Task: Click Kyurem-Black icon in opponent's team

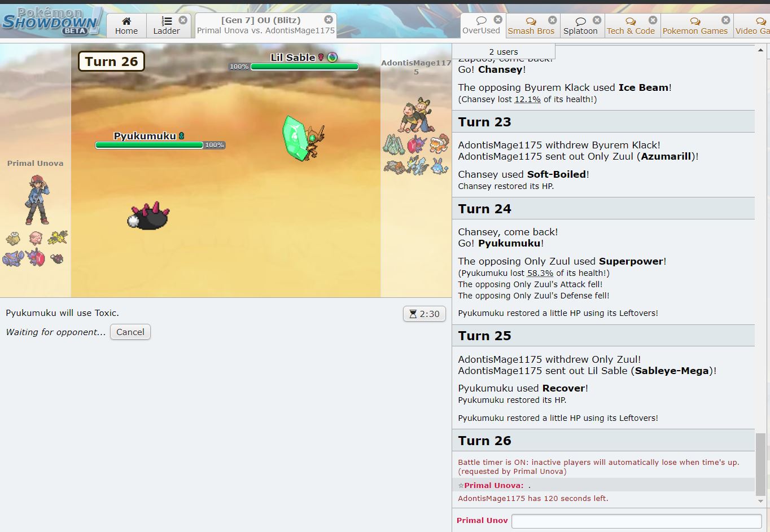Action: pos(417,166)
